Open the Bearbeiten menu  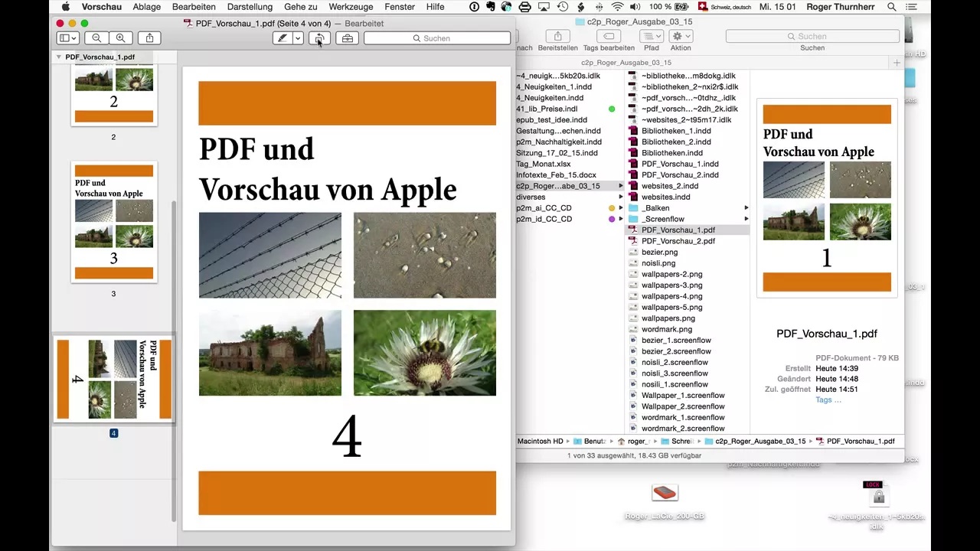[x=194, y=7]
